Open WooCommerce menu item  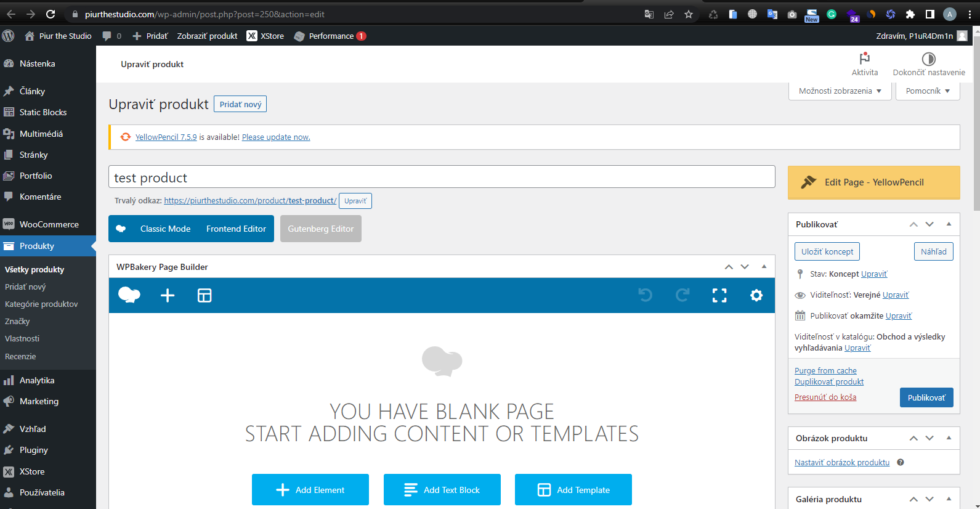tap(48, 224)
